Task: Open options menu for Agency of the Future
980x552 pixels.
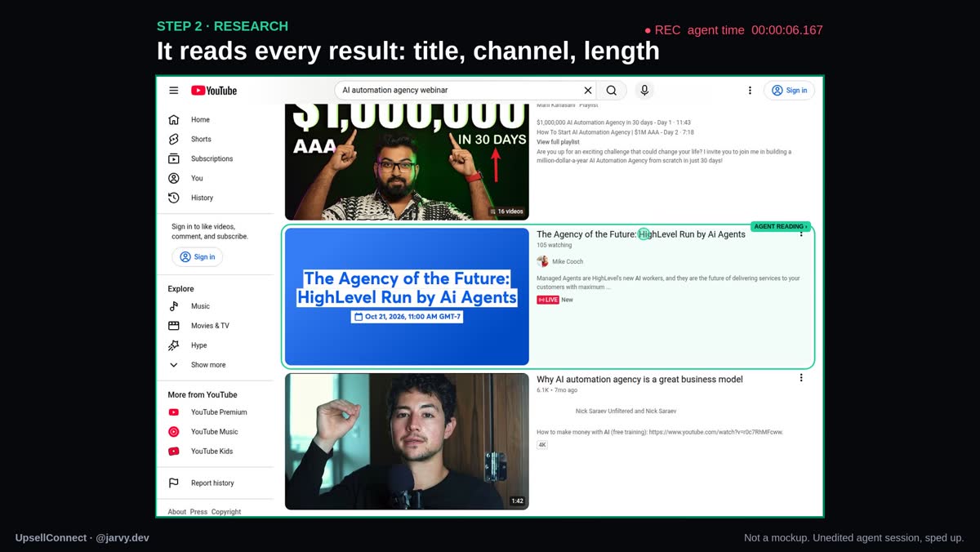Action: point(801,234)
